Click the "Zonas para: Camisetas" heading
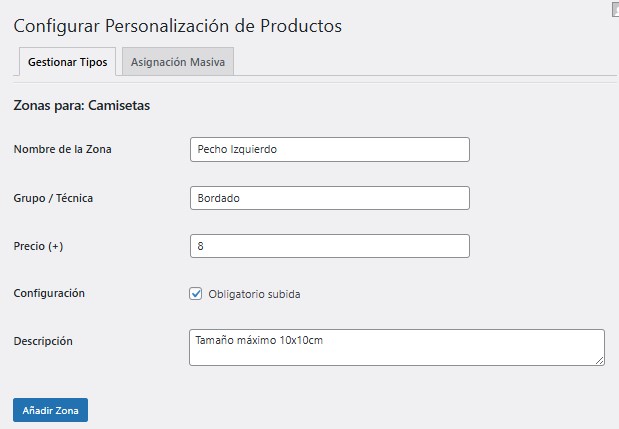Viewport: 619px width, 429px height. pos(82,105)
